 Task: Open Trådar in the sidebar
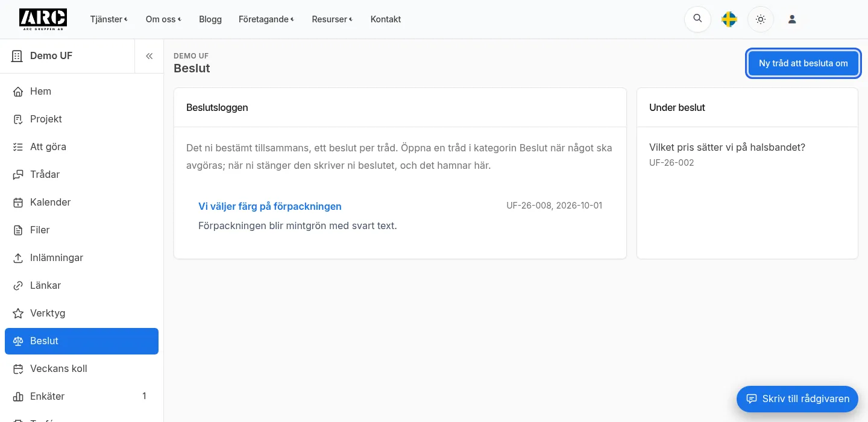click(x=81, y=175)
